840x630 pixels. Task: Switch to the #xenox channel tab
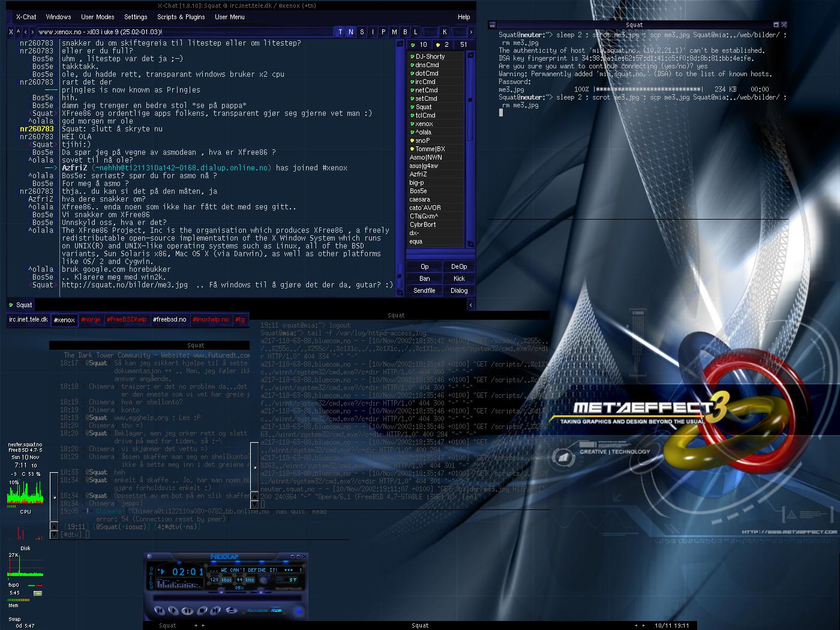click(x=64, y=320)
